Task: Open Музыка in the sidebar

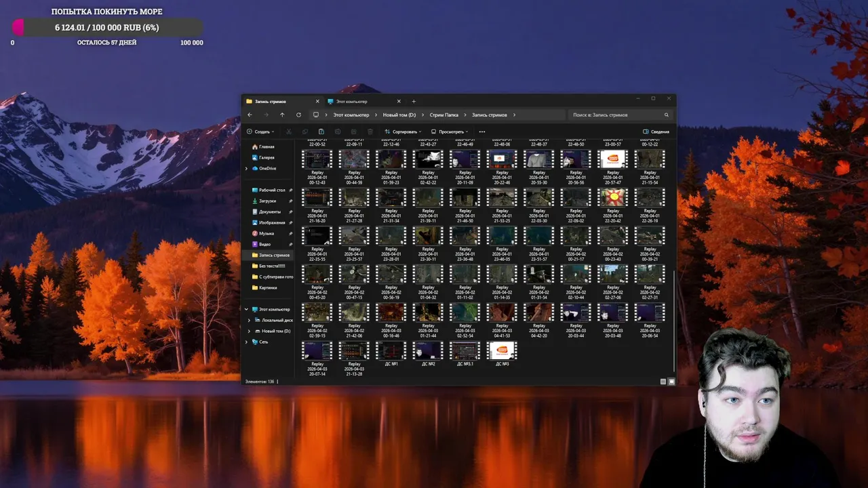Action: pyautogui.click(x=267, y=233)
